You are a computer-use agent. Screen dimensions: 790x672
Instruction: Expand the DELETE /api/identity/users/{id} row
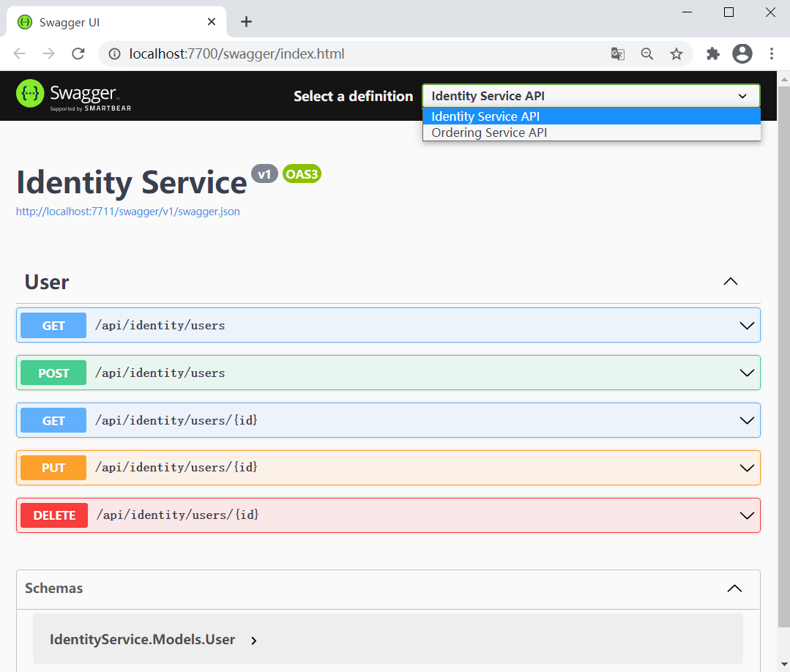tap(747, 515)
